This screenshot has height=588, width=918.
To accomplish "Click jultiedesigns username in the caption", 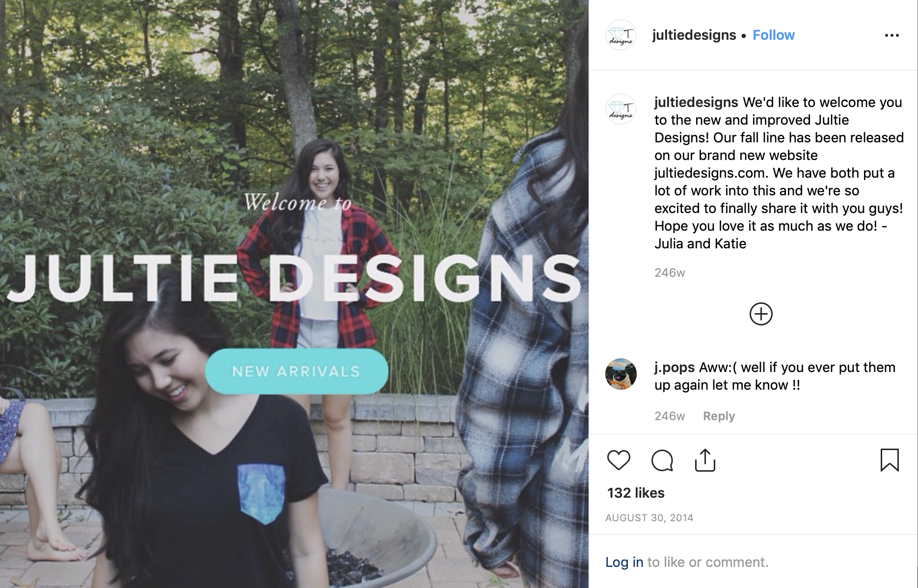I will [x=696, y=102].
